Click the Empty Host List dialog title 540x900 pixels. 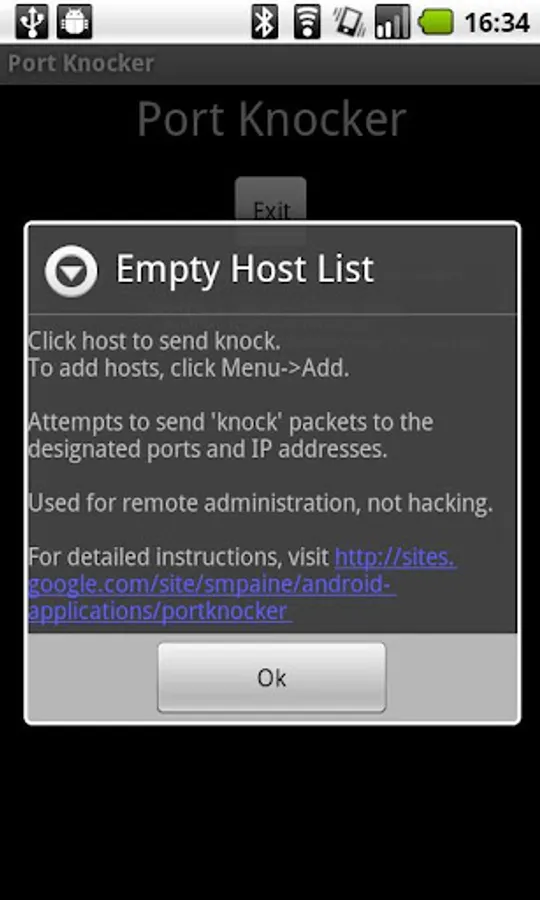click(x=245, y=268)
